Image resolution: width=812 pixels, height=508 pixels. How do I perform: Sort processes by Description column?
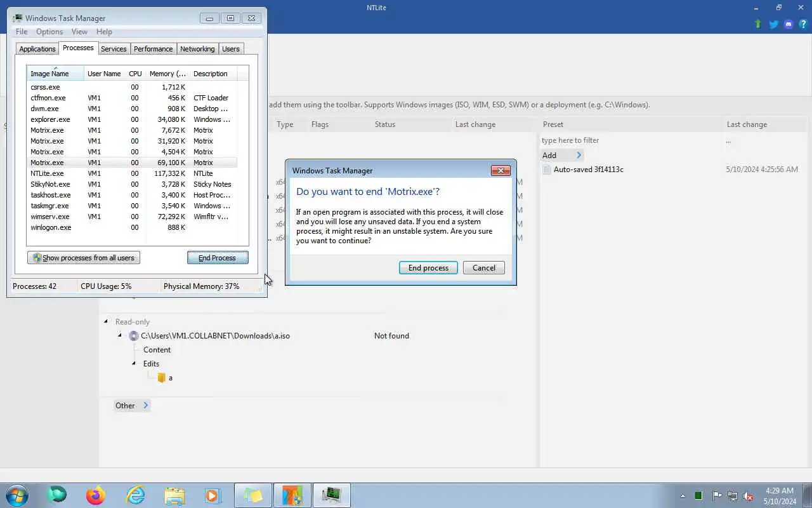(213, 74)
